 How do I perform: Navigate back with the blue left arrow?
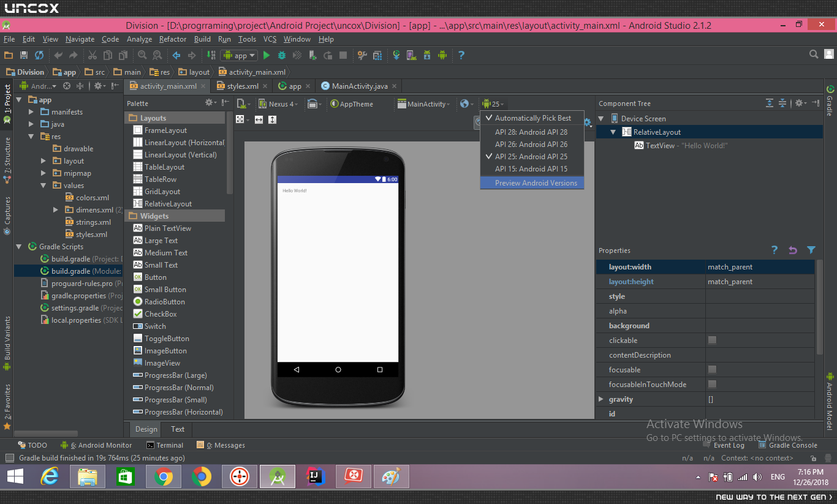pyautogui.click(x=176, y=55)
